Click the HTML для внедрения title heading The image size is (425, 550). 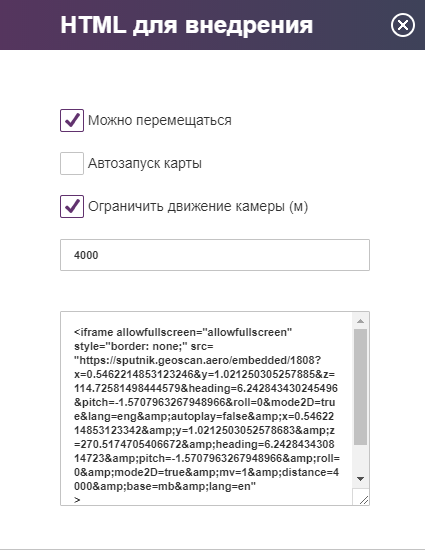point(187,25)
